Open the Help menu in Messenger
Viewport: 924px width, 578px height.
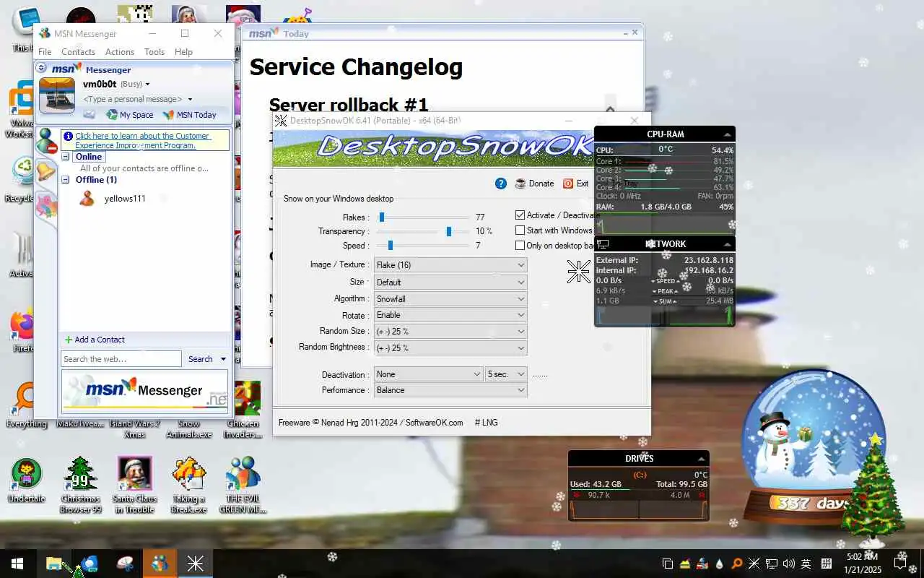(183, 52)
